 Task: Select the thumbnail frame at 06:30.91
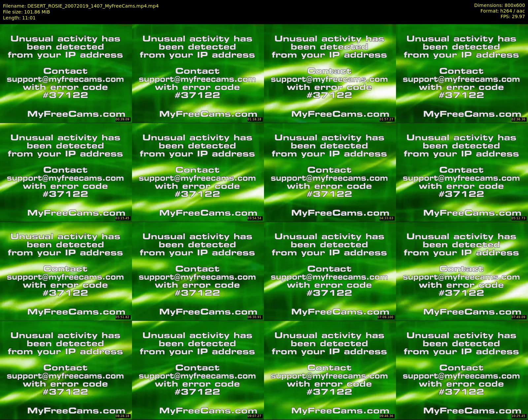pyautogui.click(x=198, y=271)
